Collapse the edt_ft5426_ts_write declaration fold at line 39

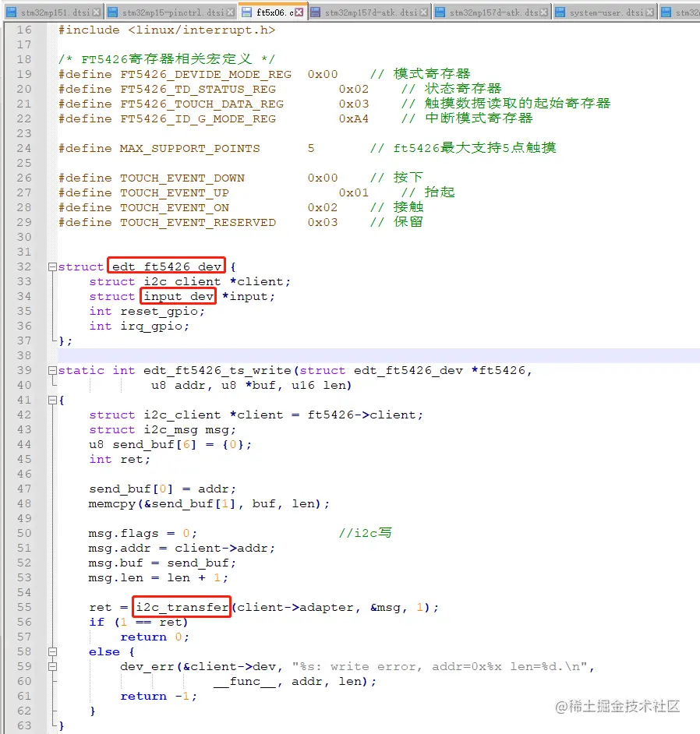(x=52, y=370)
